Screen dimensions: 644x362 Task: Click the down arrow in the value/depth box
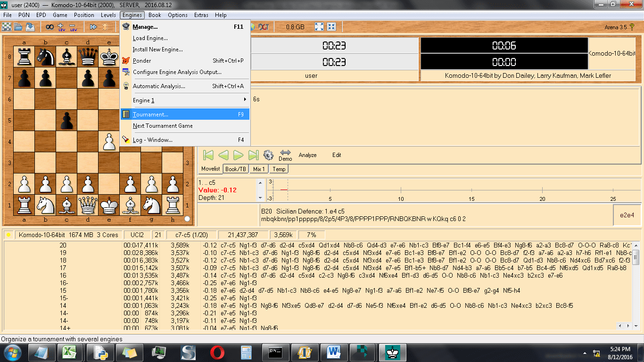[261, 197]
